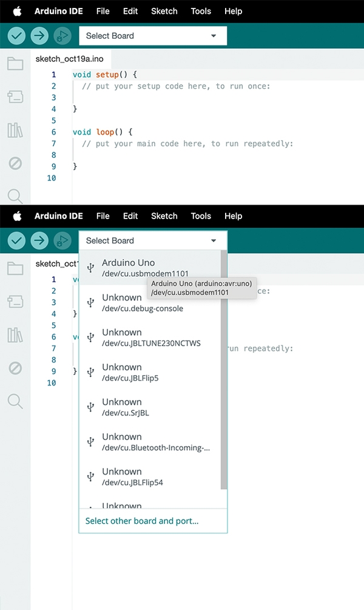
Task: Open Help menu in lower menu bar
Action: click(x=234, y=216)
